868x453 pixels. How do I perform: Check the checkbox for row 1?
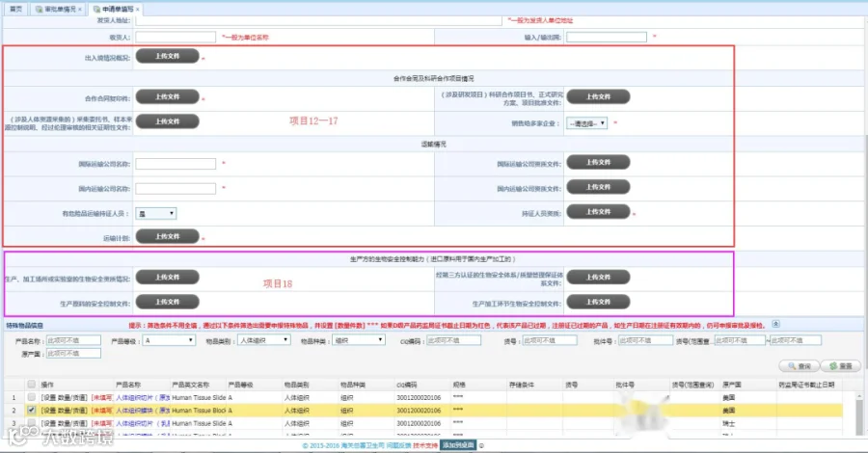click(x=32, y=397)
